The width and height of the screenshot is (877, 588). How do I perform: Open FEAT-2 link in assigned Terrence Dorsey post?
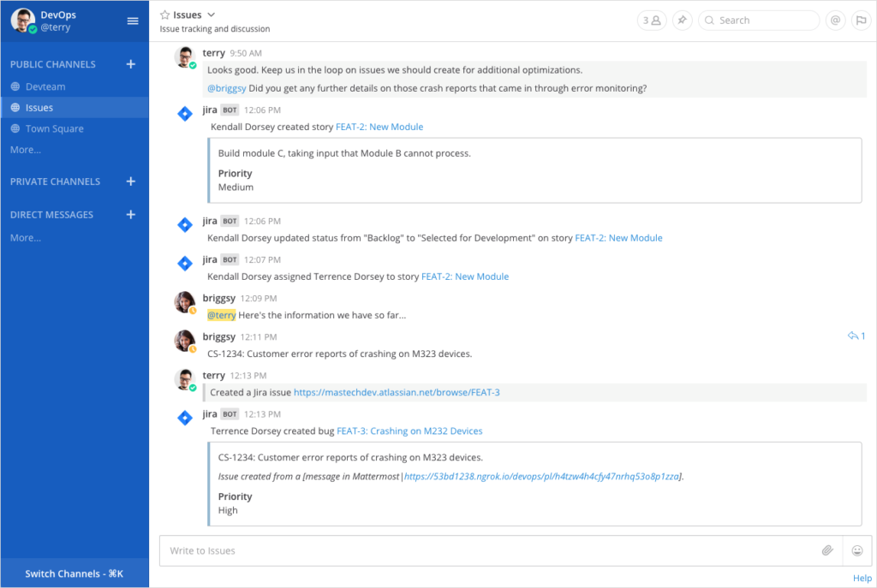click(x=465, y=276)
